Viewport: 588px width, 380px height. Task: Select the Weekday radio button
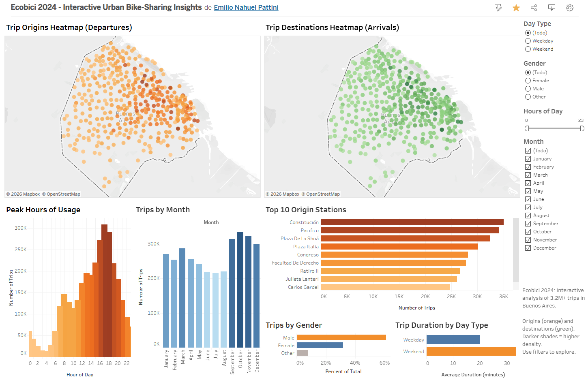tap(528, 41)
